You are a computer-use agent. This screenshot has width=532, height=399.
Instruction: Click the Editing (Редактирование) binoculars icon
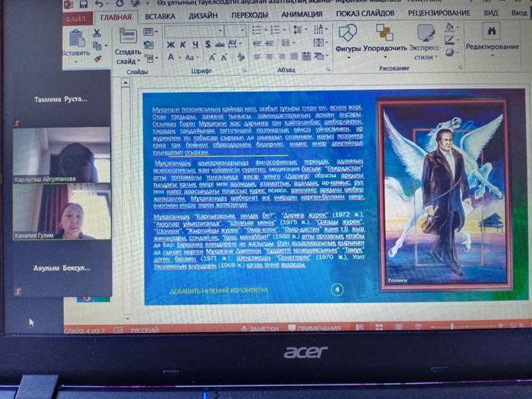[x=491, y=32]
